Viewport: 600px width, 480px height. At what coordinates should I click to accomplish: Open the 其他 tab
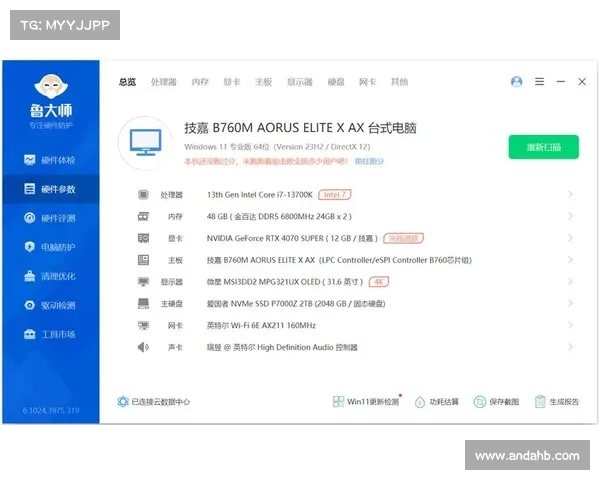399,82
